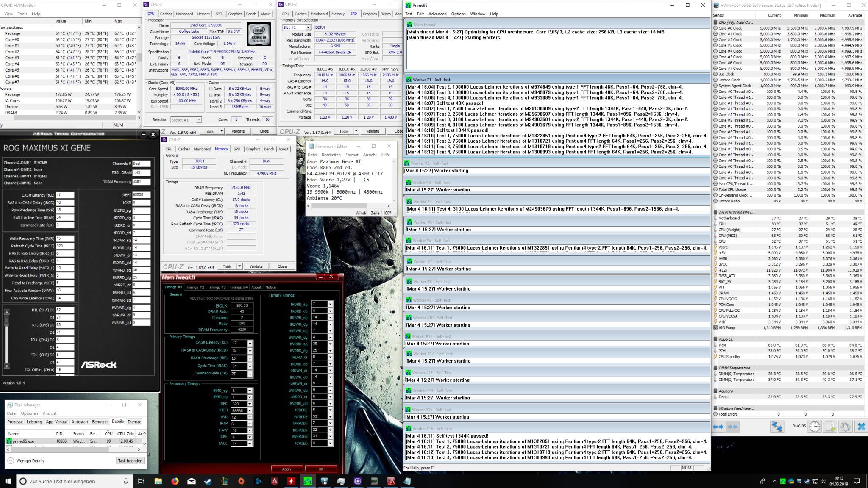Reset HWiNFO elapsed time clock icon
Screen dimensions: 868x488
[x=815, y=427]
